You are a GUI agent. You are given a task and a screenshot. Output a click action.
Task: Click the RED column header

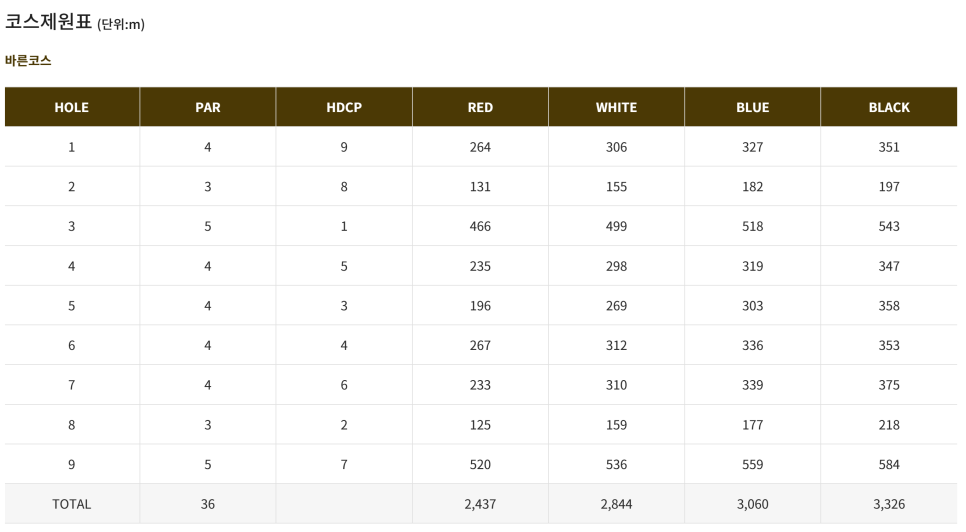[480, 107]
